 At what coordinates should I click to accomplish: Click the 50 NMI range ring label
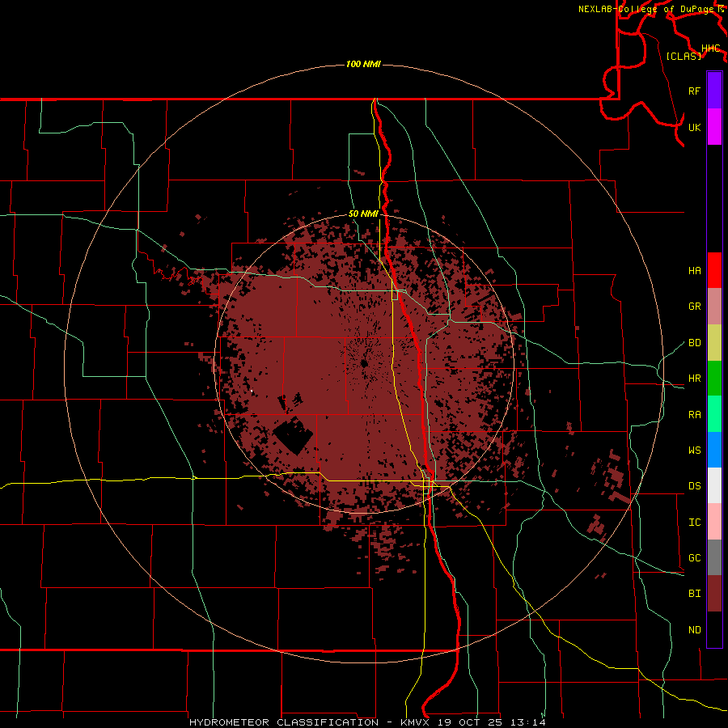tap(363, 214)
